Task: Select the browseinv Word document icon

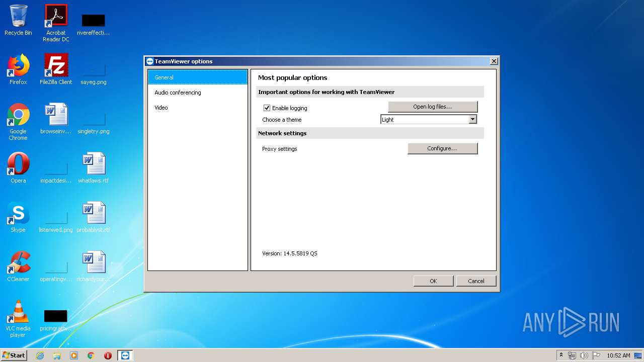Action: point(56,119)
